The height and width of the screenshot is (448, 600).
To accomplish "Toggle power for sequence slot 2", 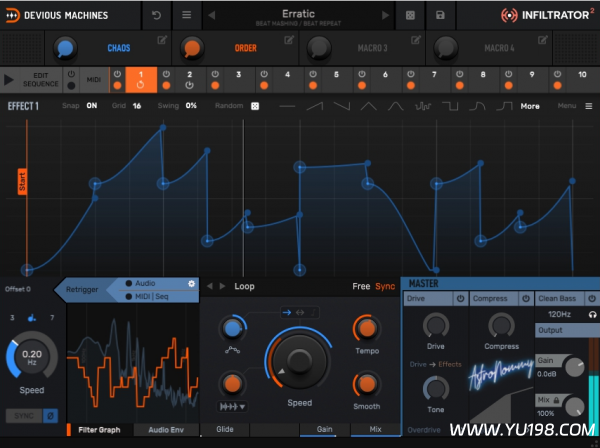I will [x=166, y=75].
